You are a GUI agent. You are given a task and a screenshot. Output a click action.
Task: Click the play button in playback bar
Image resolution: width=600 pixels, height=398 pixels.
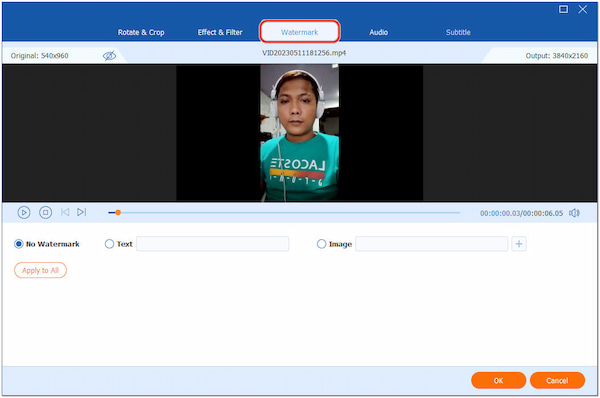[x=24, y=212]
